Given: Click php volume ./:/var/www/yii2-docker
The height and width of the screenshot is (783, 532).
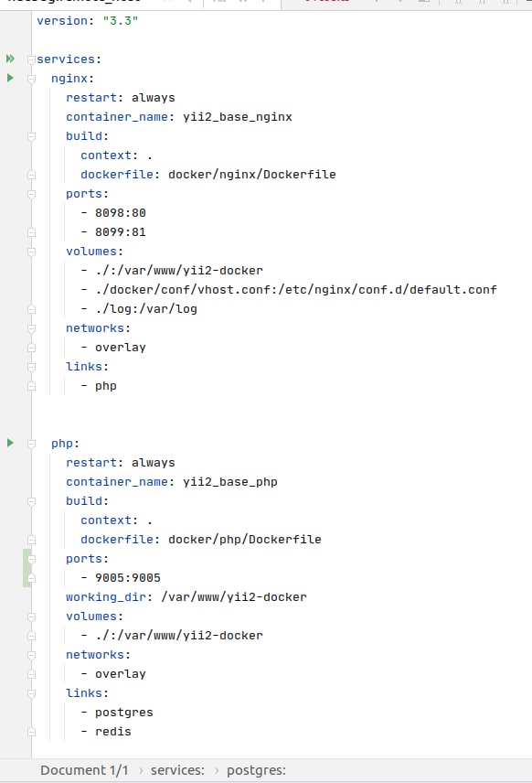Looking at the screenshot, I should pyautogui.click(x=179, y=636).
